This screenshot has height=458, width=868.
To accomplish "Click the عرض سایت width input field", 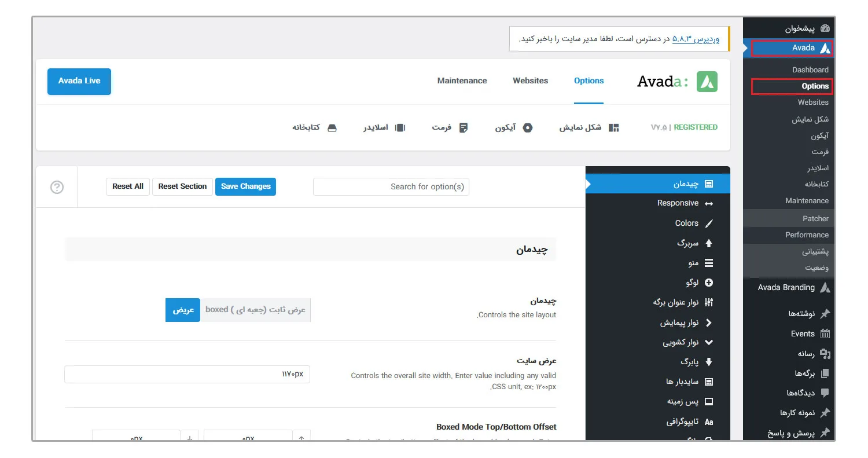I will pos(187,374).
